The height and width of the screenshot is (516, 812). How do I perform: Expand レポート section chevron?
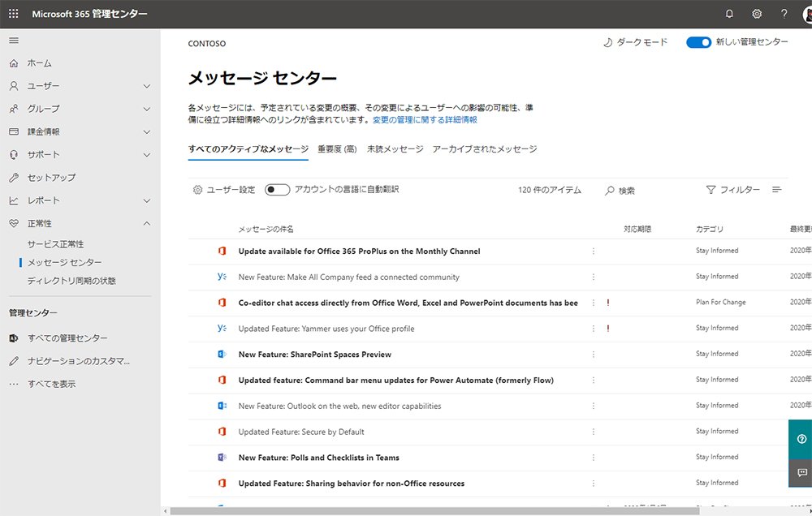147,201
